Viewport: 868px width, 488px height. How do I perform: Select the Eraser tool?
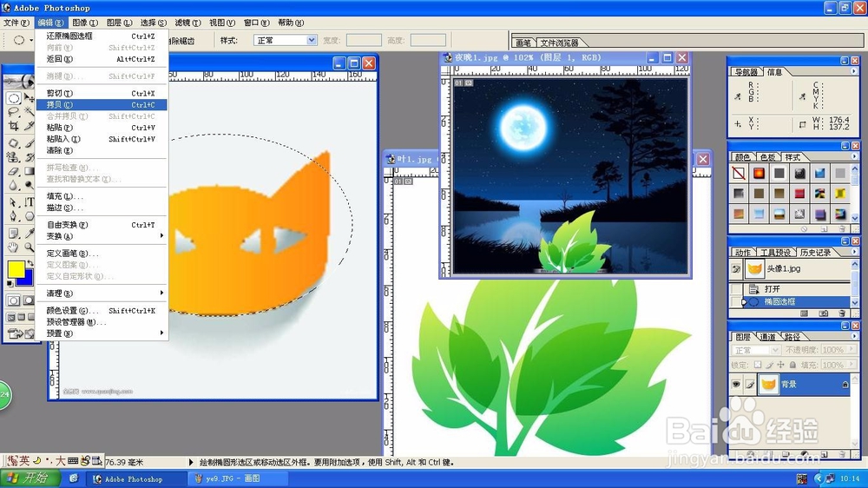13,171
